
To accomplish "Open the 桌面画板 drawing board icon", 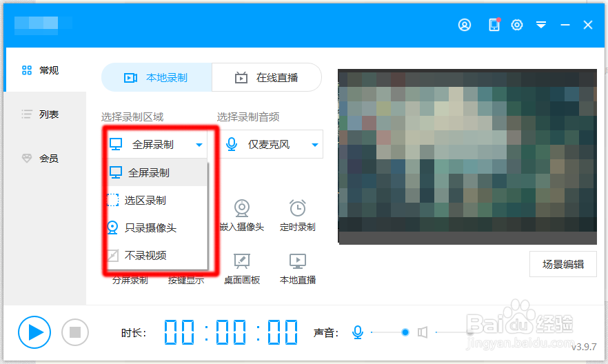I will [242, 261].
